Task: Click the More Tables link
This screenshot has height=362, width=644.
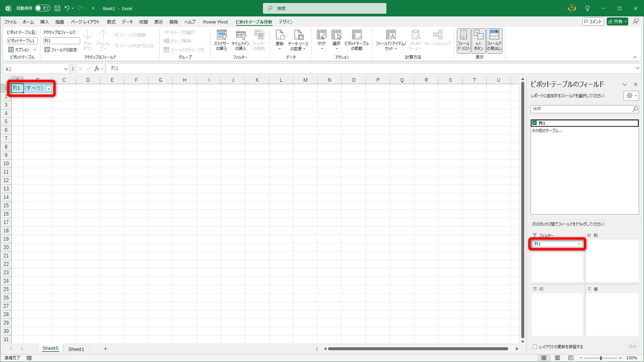Action: (x=547, y=131)
